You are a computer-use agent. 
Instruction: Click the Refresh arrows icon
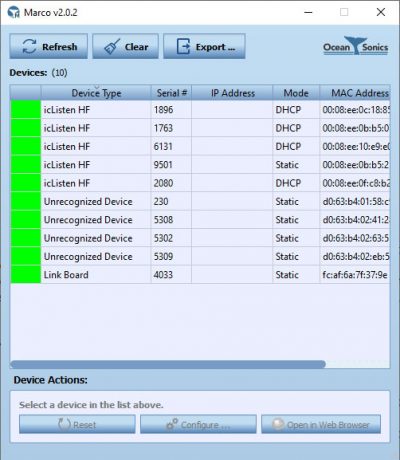[29, 46]
